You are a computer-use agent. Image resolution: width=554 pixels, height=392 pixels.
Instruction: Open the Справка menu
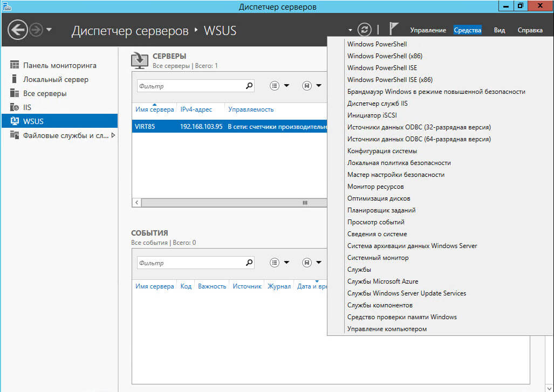[530, 30]
